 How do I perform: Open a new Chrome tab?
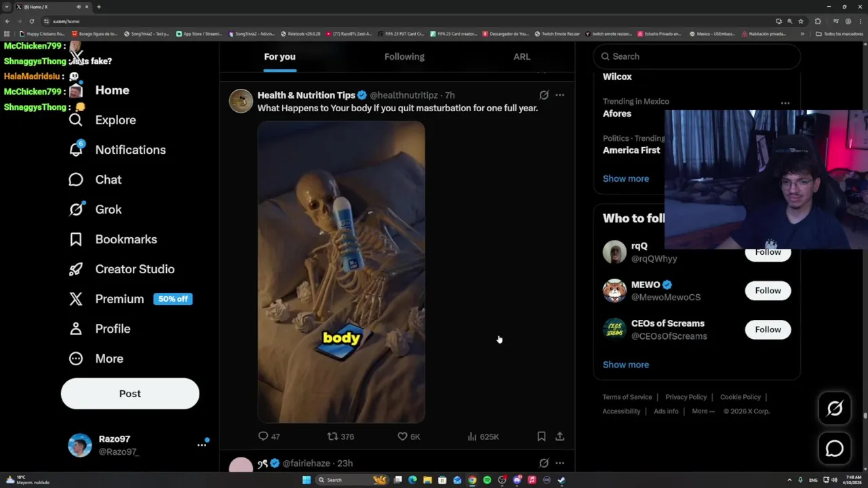point(98,7)
